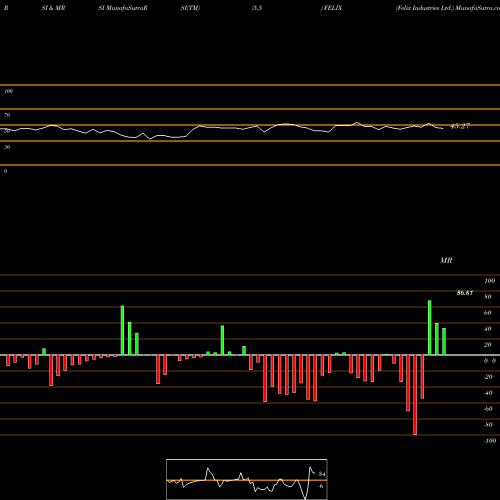Viewport: 500px width, 500px height.
Task: Click the MR axis label -60
Action: tap(488, 409)
